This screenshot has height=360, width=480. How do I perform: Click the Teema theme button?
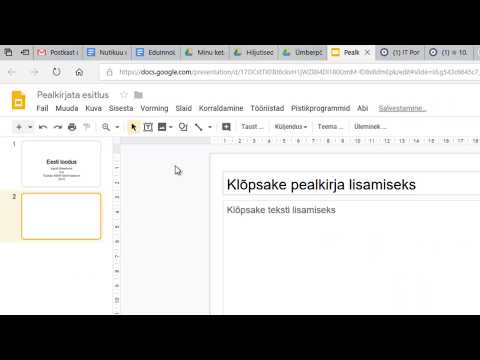click(x=330, y=127)
